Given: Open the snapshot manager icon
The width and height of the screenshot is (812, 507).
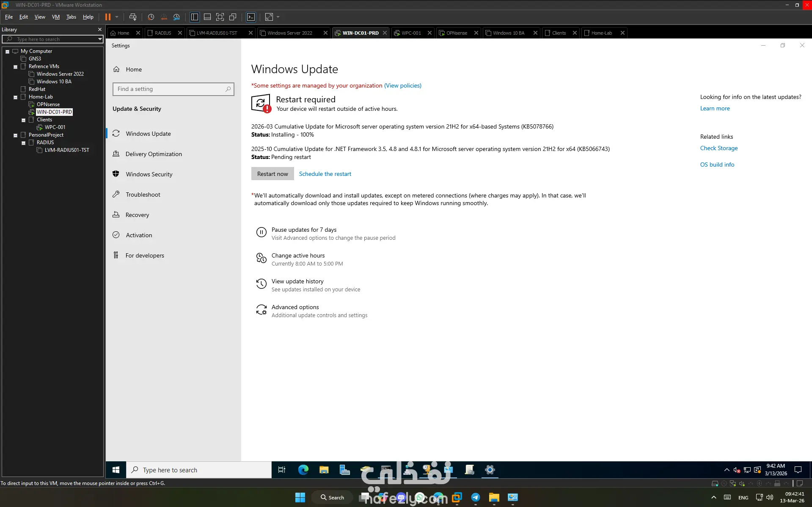Looking at the screenshot, I should (x=176, y=17).
